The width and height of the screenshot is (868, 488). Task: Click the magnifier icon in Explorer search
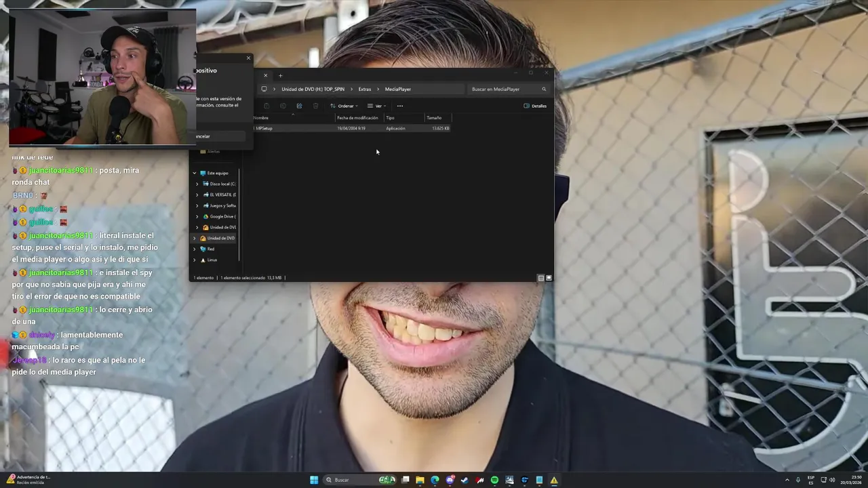[543, 89]
